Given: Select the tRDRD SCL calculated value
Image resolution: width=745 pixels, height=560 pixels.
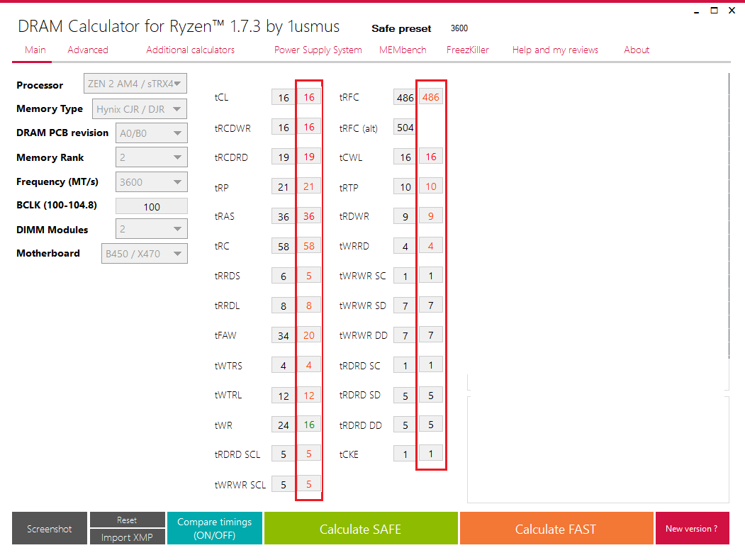Looking at the screenshot, I should pyautogui.click(x=284, y=454).
